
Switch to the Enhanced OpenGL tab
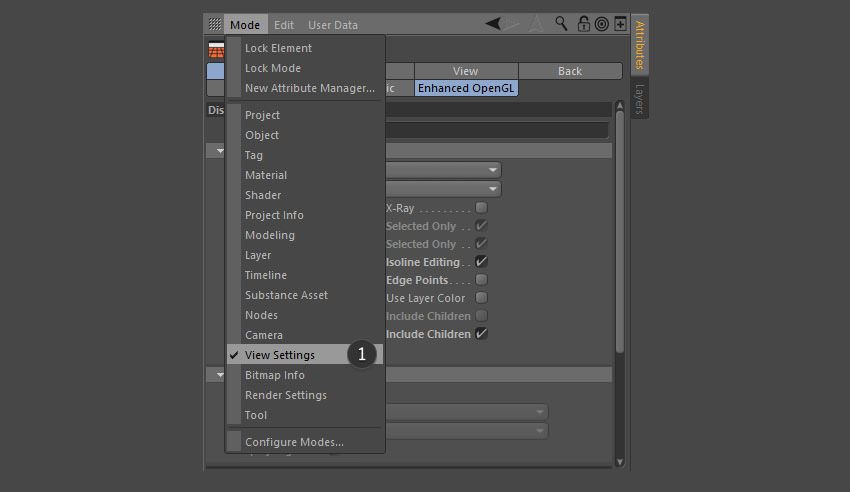tap(466, 88)
